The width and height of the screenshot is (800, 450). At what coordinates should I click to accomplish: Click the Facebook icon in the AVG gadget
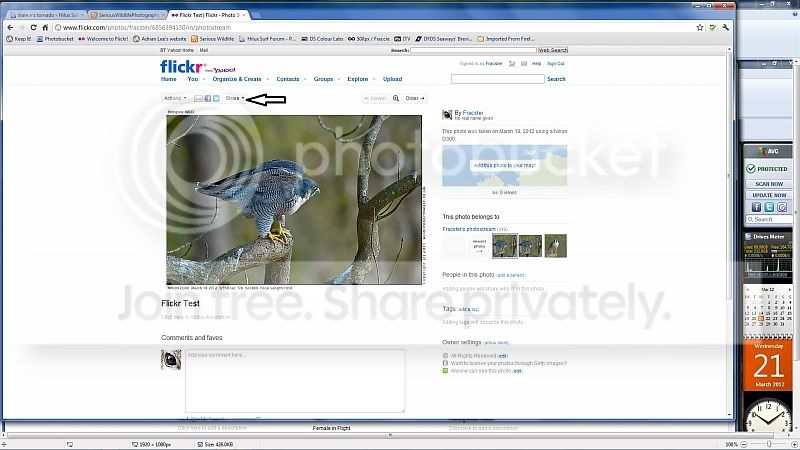click(x=756, y=207)
